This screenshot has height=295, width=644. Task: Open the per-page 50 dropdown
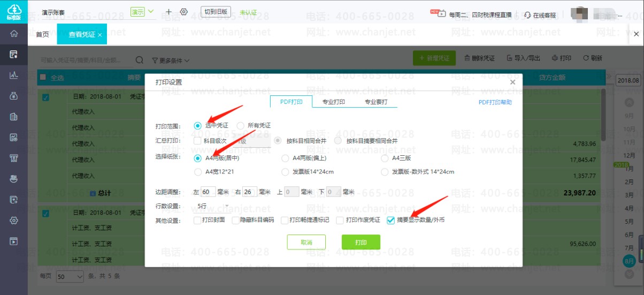pyautogui.click(x=70, y=277)
